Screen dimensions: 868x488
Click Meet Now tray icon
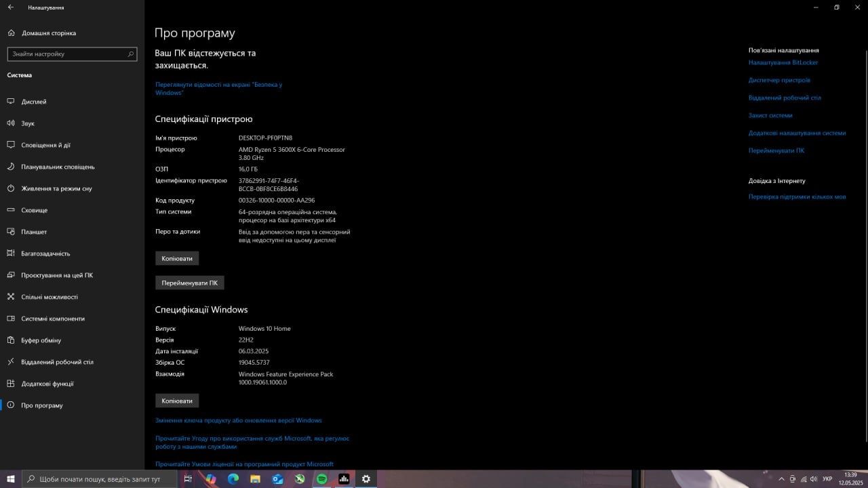[793, 479]
